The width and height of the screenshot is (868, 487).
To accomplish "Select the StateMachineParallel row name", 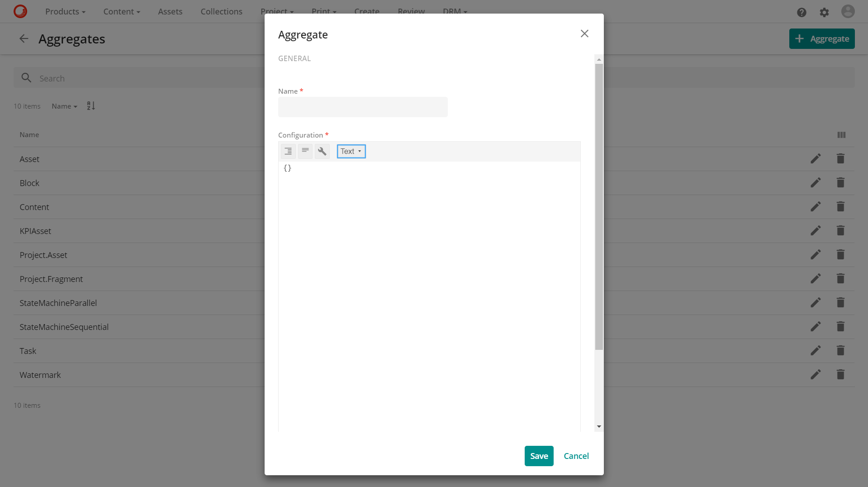I will (58, 303).
